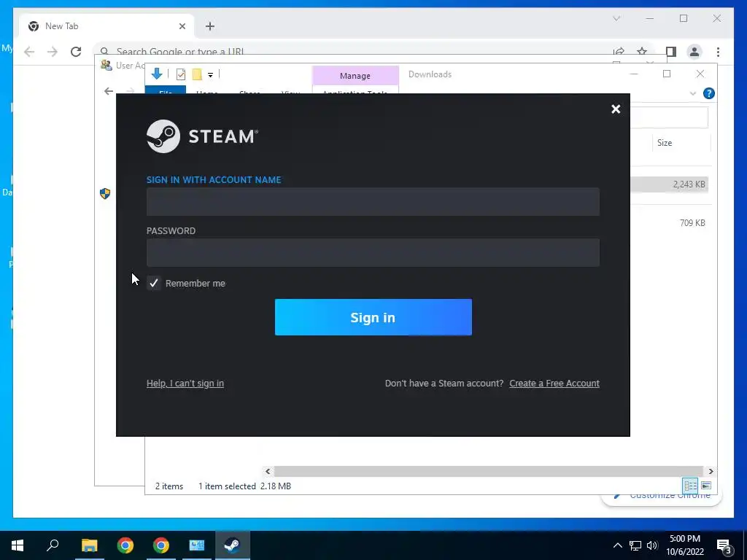The width and height of the screenshot is (747, 560).
Task: Click the Sign in button
Action: pyautogui.click(x=373, y=317)
